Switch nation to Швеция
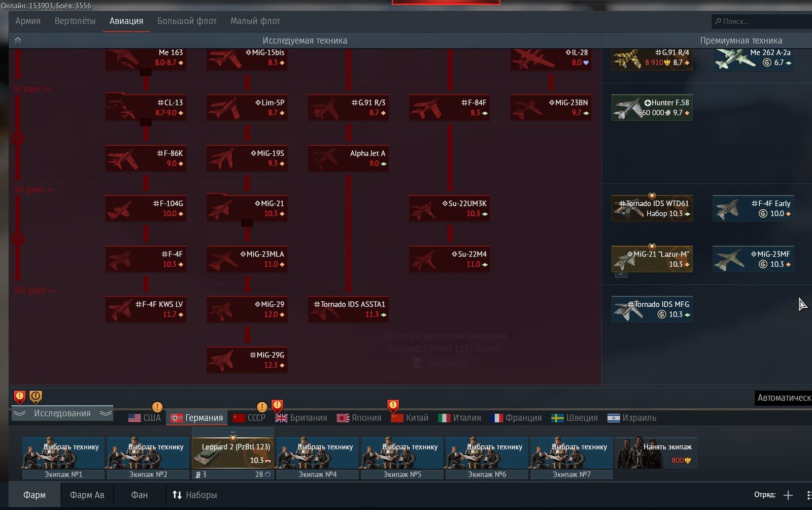 click(574, 418)
